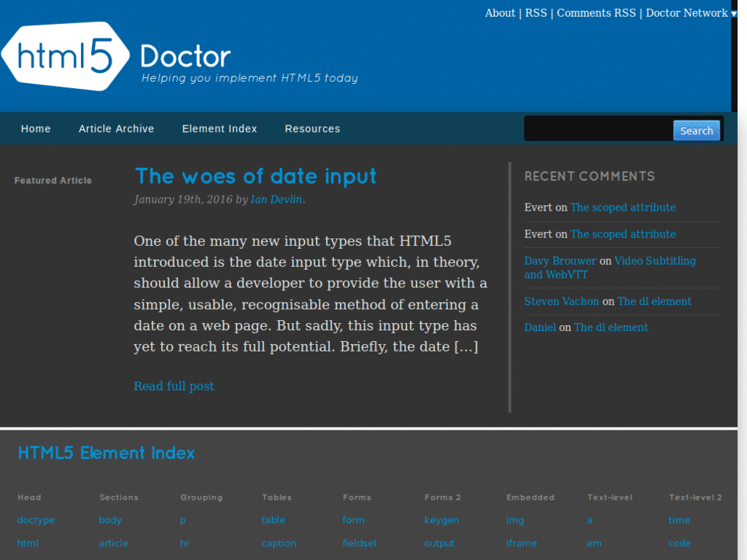
Task: Open the p element link
Action: (x=183, y=521)
